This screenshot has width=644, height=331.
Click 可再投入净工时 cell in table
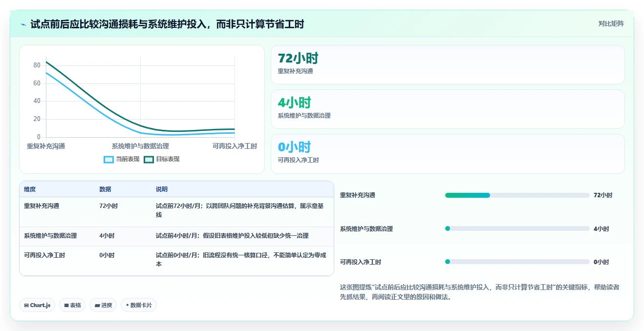(x=44, y=255)
